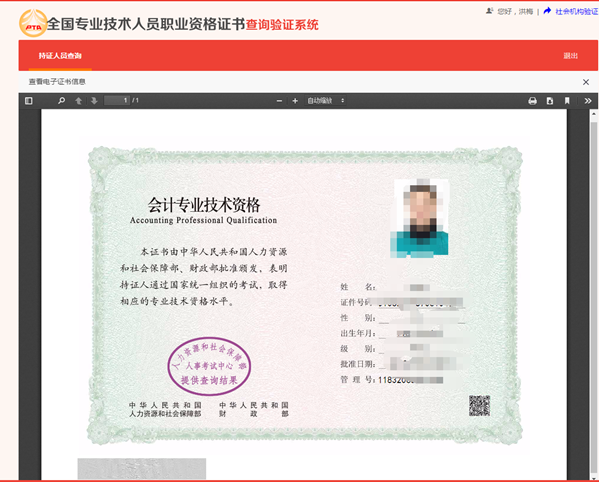Click the bookmark current view icon

point(567,101)
